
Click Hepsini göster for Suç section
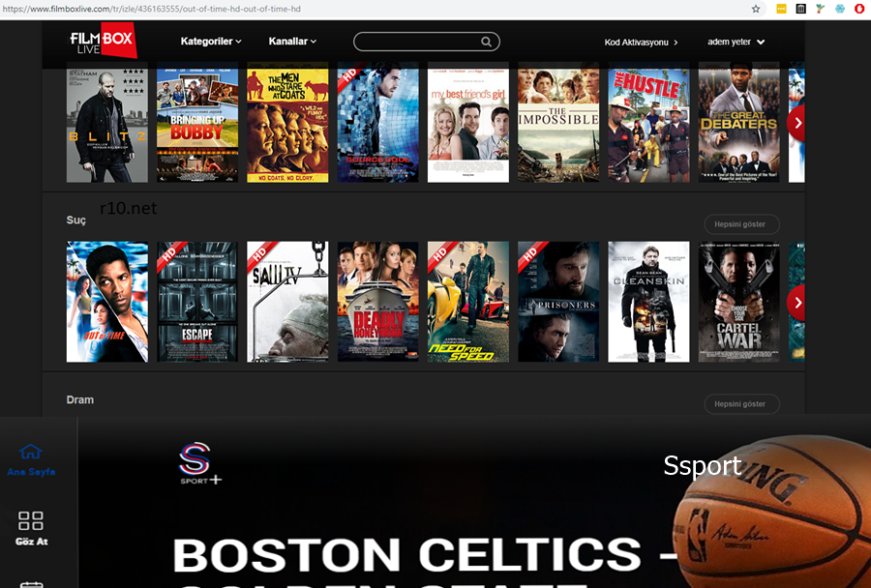click(x=741, y=224)
